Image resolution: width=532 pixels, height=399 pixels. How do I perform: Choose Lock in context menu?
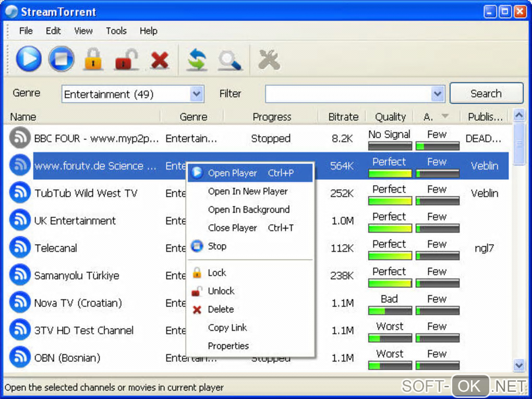click(250, 273)
